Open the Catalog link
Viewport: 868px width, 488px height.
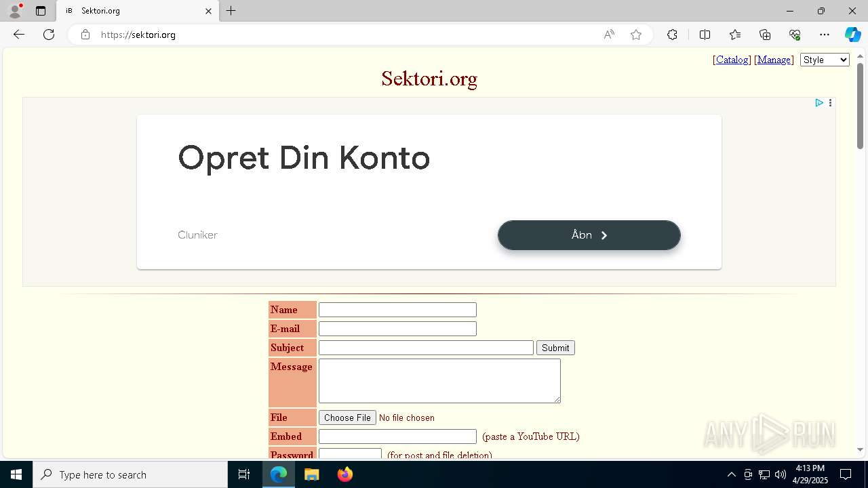(x=732, y=60)
